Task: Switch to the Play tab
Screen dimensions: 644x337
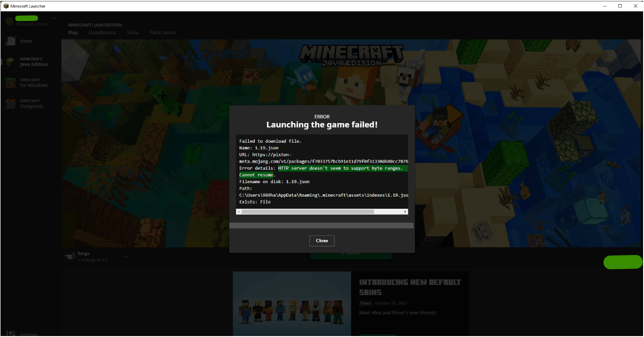Action: (73, 33)
